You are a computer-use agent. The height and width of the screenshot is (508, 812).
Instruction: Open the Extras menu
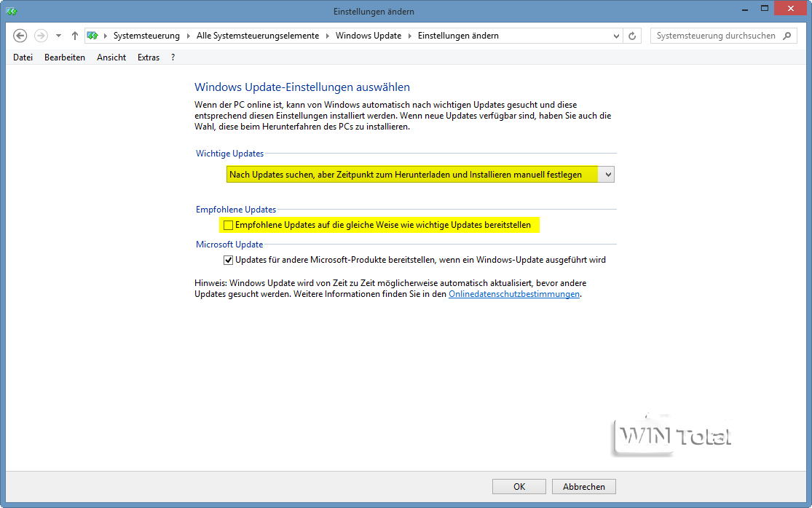[149, 57]
